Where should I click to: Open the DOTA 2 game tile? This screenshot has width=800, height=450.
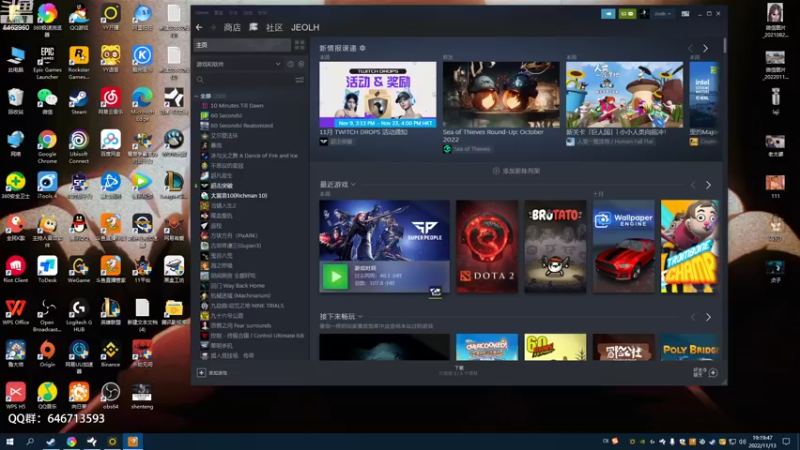click(487, 246)
